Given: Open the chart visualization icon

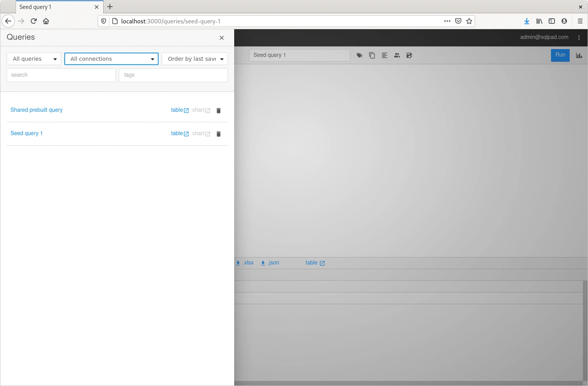Looking at the screenshot, I should [579, 55].
